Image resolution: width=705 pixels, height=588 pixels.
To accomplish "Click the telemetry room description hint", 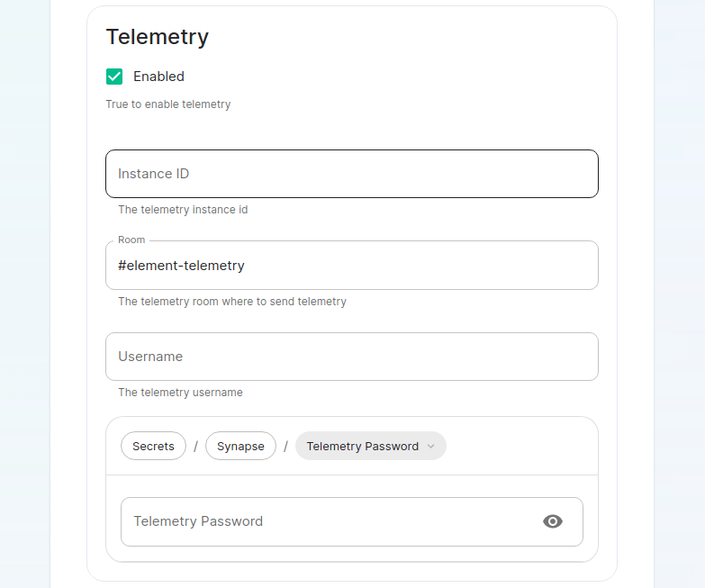I will click(x=232, y=302).
